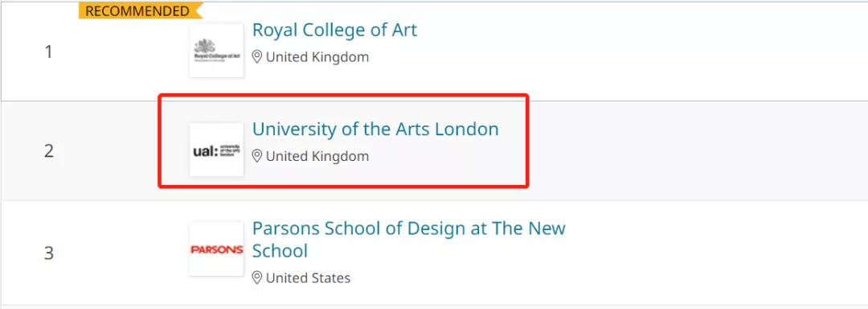Image resolution: width=868 pixels, height=309 pixels.
Task: Click empty space right of the Parsons title
Action: (x=714, y=252)
